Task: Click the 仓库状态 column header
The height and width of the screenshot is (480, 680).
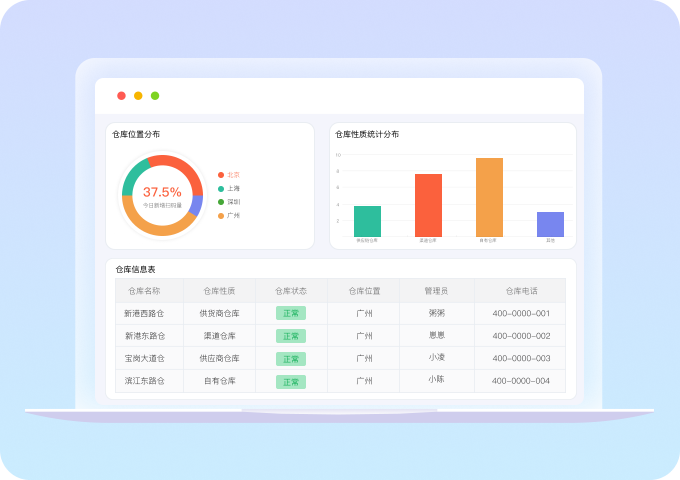Action: click(x=291, y=291)
